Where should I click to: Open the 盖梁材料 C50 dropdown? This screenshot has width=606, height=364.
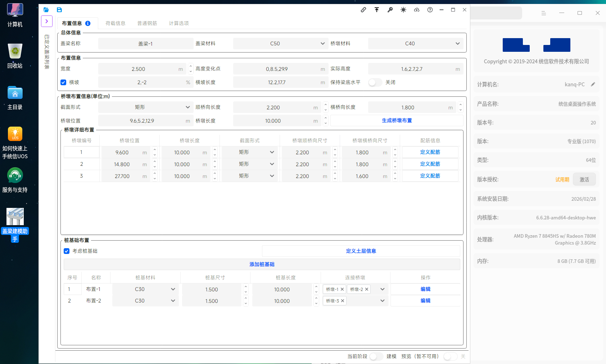pos(280,44)
